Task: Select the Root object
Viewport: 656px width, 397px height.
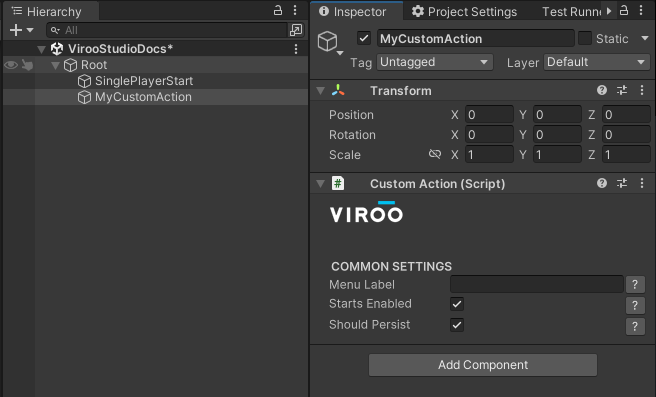Action: click(x=94, y=65)
